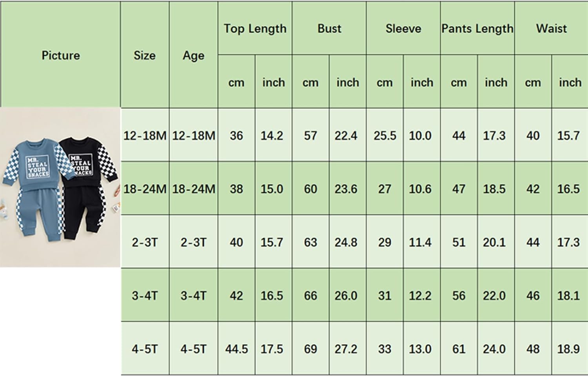The image size is (588, 377).
Task: Click the 20.1 pants length inch value
Action: click(x=494, y=242)
